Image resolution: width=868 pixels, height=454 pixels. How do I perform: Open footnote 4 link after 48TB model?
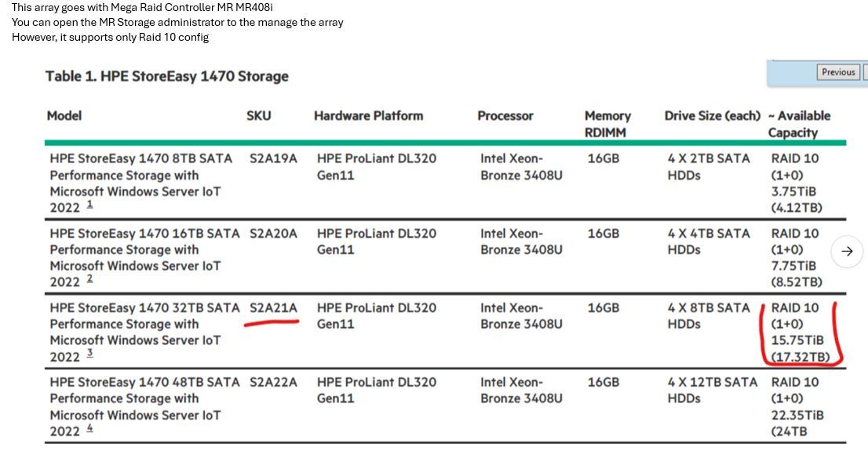[x=89, y=429]
